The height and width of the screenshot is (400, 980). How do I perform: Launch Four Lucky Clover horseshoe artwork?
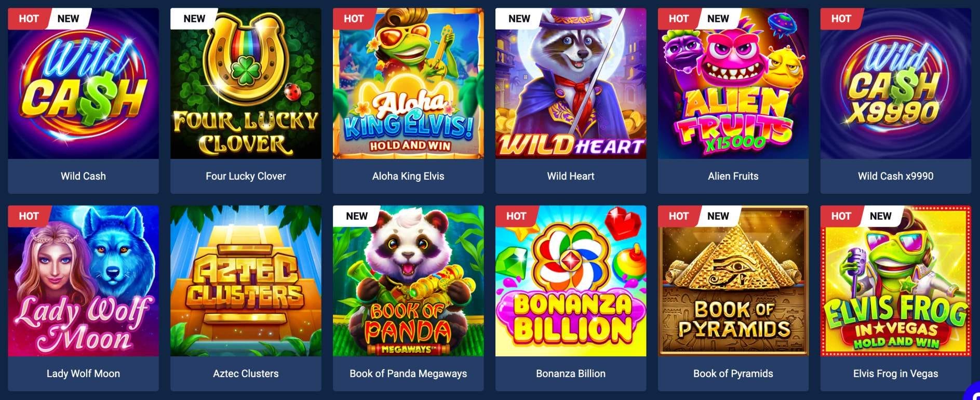pos(246,83)
